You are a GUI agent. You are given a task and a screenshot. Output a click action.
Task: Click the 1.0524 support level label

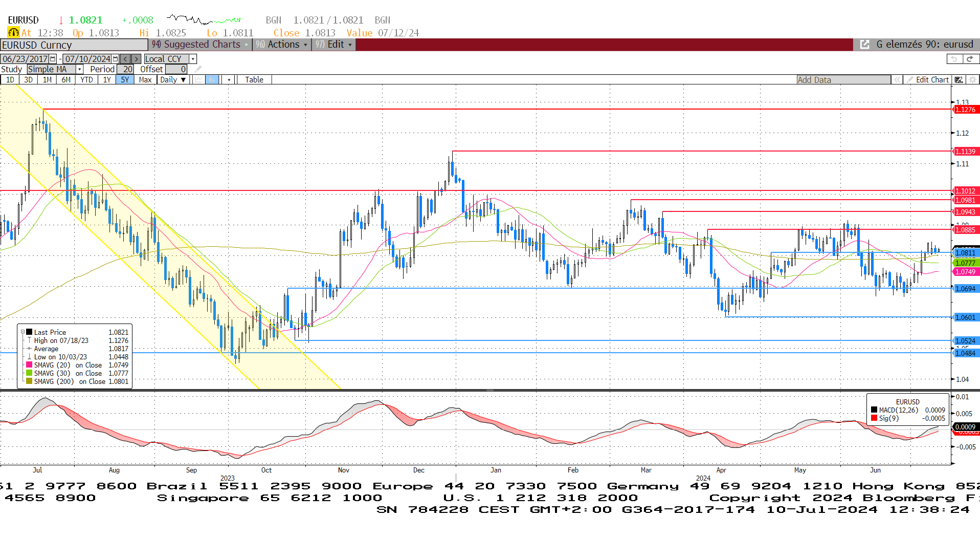pos(966,341)
